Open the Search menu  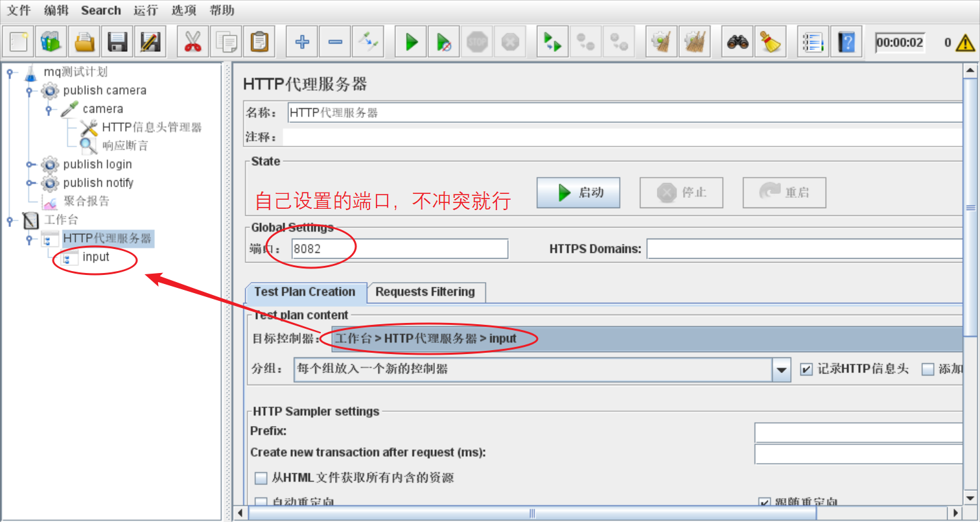pos(101,10)
